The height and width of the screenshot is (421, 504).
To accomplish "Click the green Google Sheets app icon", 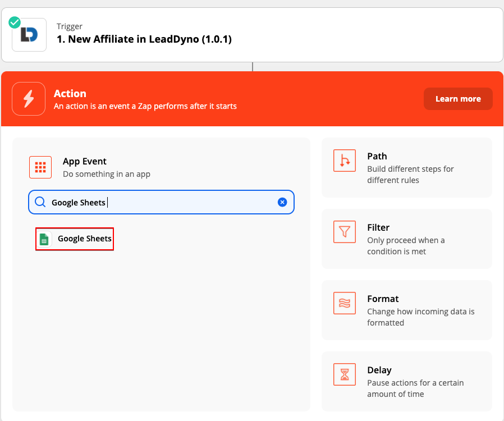I will click(x=44, y=240).
